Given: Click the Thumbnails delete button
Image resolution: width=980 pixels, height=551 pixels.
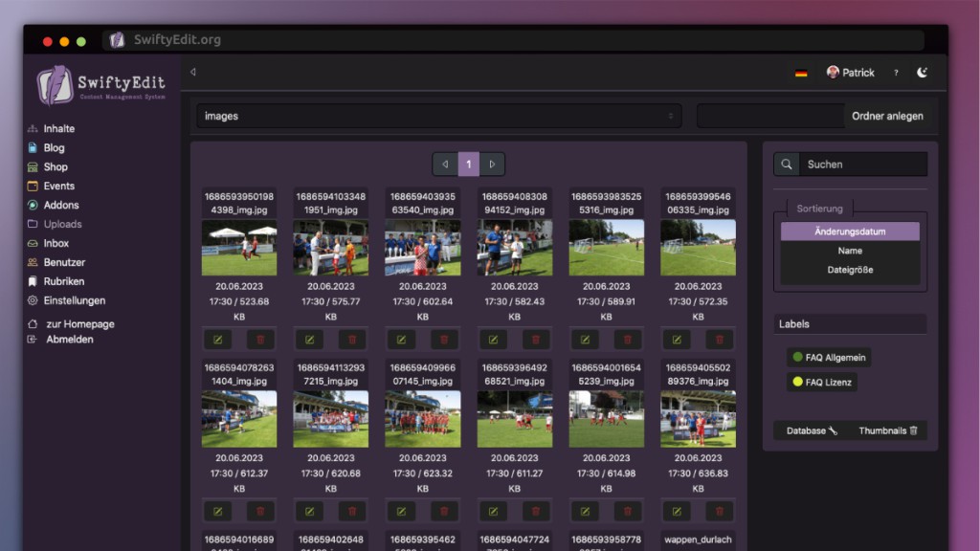Looking at the screenshot, I should click(x=888, y=430).
